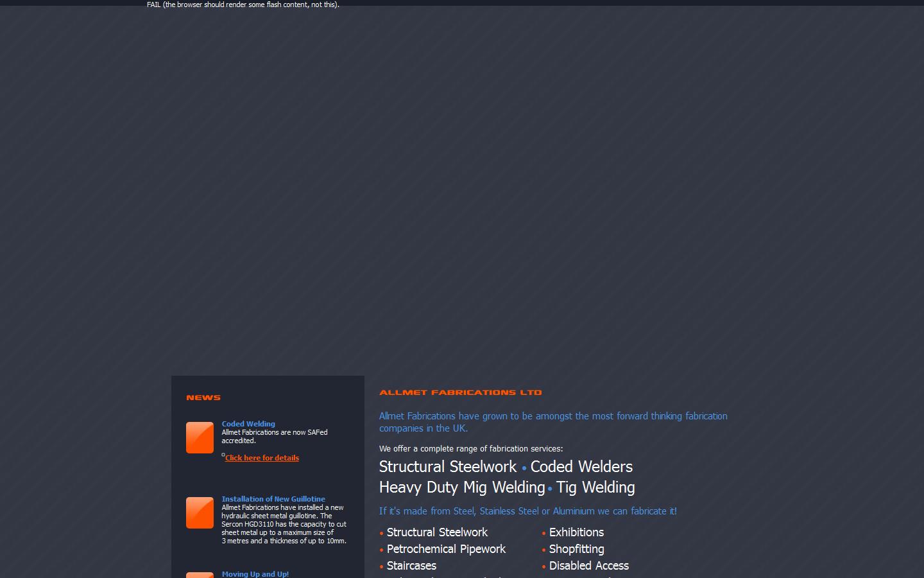924x578 pixels.
Task: Open the Moving Up and Up article
Action: pos(255,574)
